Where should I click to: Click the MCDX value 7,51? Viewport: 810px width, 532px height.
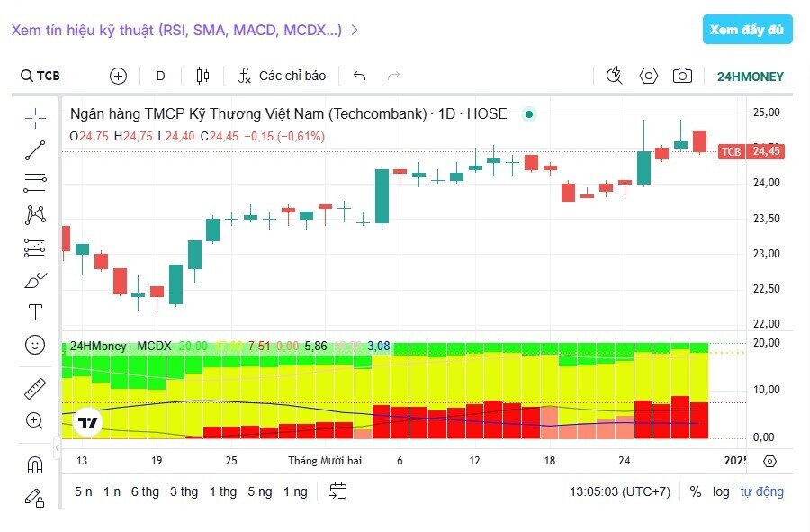click(259, 346)
